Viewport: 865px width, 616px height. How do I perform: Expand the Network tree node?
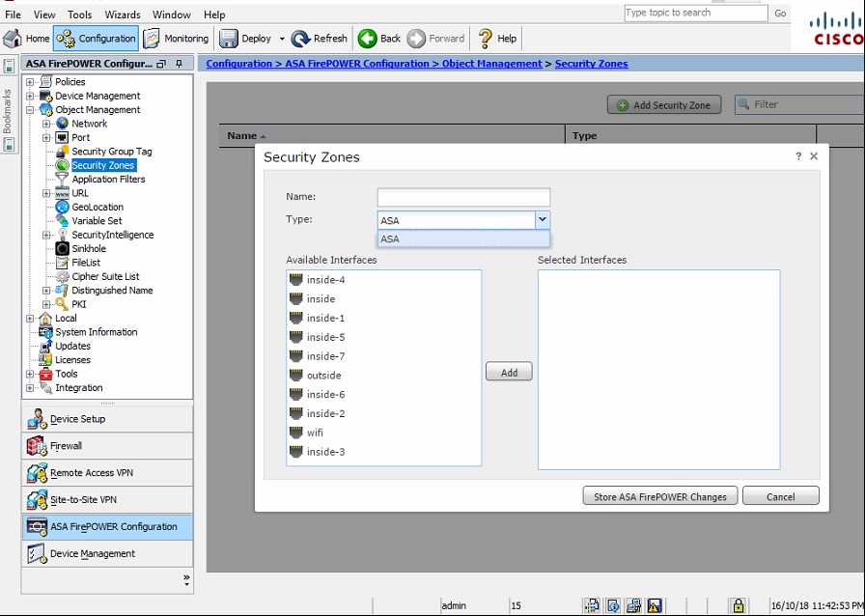(48, 124)
